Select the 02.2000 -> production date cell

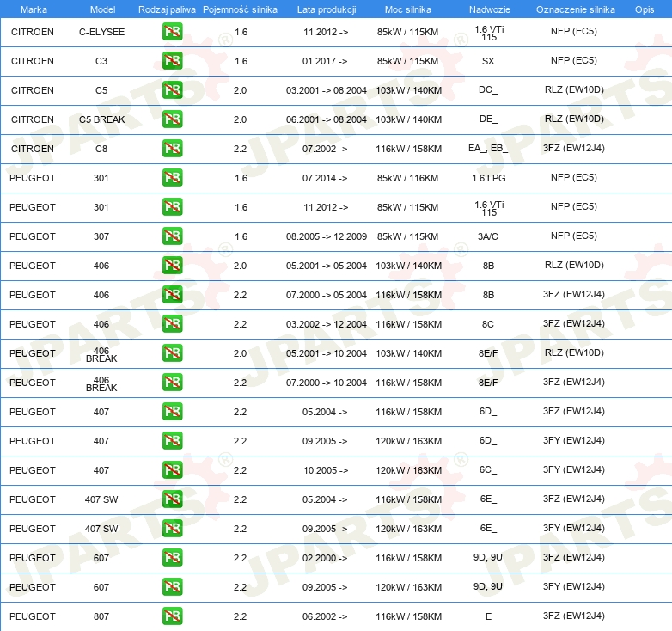coord(325,558)
